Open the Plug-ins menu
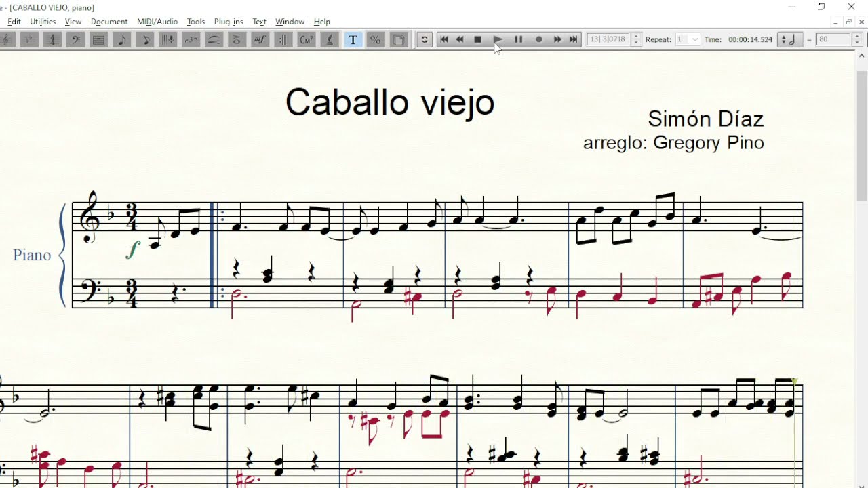Screen dimensions: 868x488 pos(229,22)
